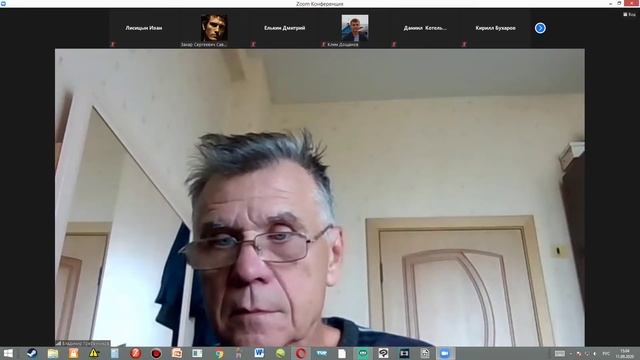Show hidden tray icons arrow
640x360 pixels.
point(571,353)
